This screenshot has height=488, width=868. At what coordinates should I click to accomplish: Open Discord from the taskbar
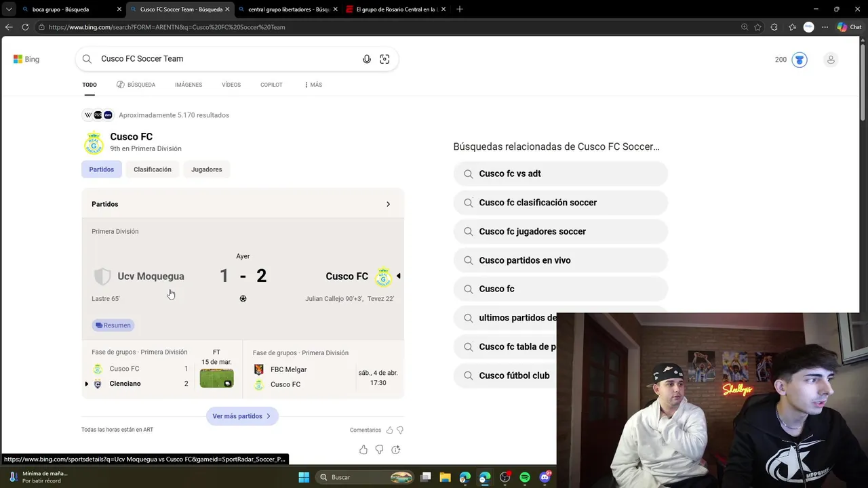click(545, 477)
